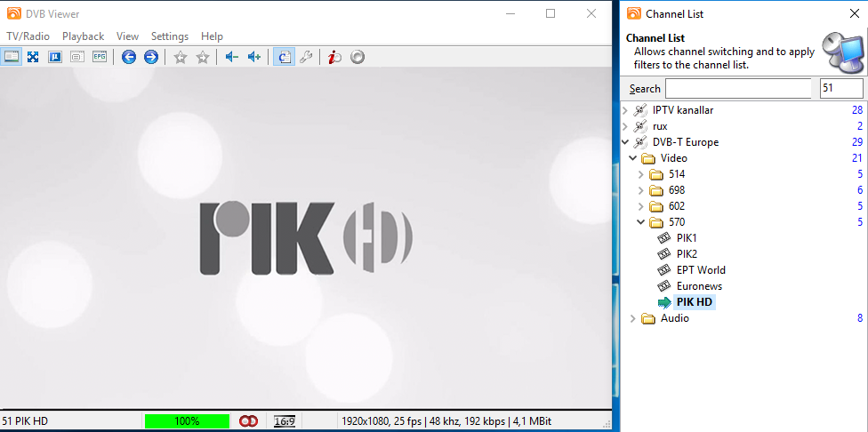Open the TV/Radio menu
This screenshot has width=868, height=432.
click(28, 36)
